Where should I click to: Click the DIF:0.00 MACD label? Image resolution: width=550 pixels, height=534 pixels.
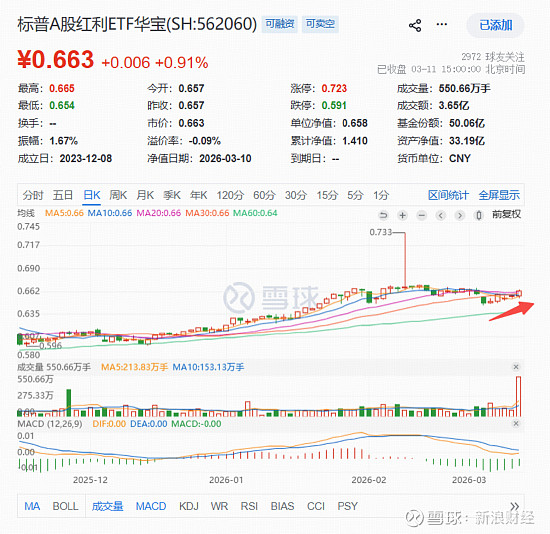(x=109, y=424)
